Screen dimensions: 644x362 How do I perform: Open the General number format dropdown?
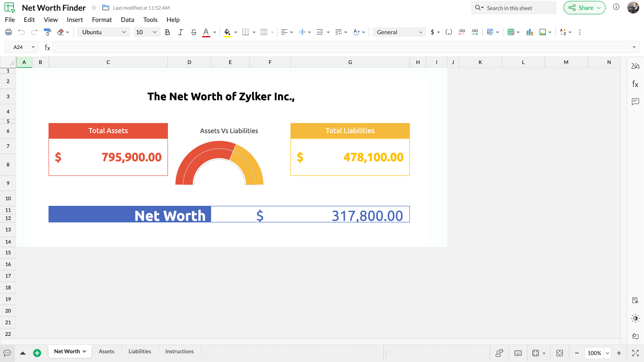point(398,32)
